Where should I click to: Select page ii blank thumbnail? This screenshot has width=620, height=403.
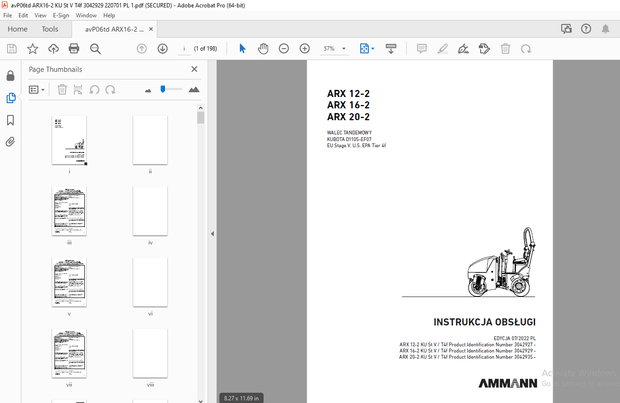(150, 140)
